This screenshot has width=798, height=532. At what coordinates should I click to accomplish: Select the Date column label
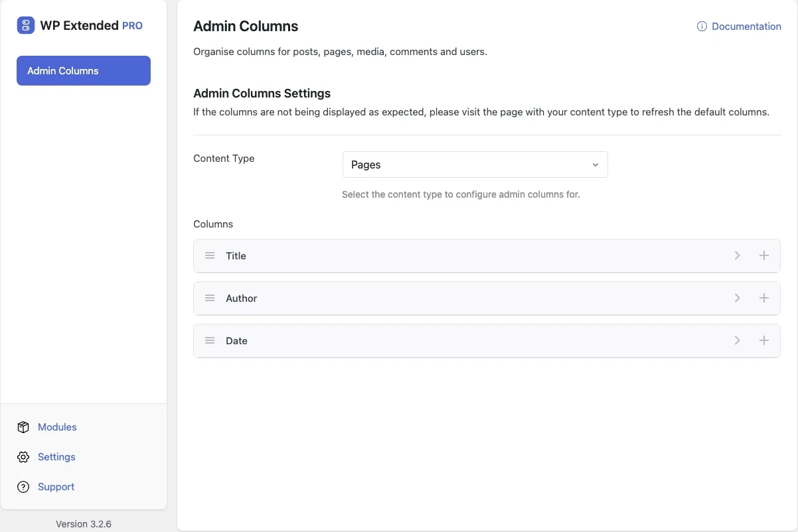[236, 341]
